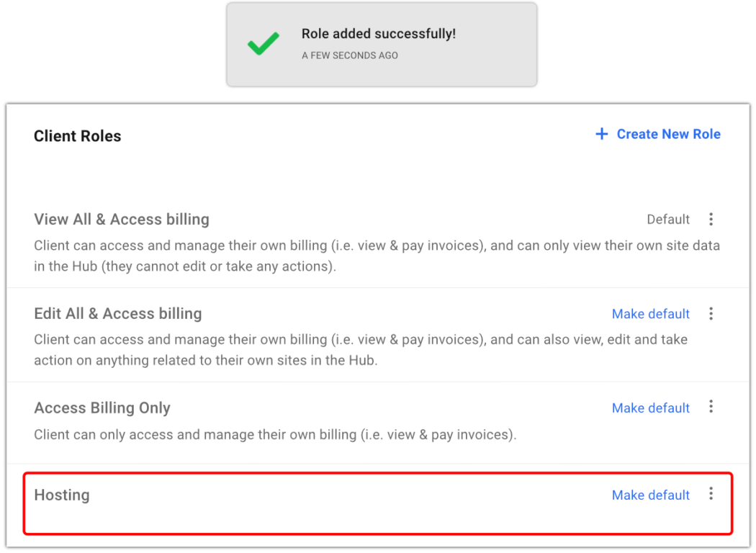Select the Hosting role name
756x553 pixels.
pos(62,495)
